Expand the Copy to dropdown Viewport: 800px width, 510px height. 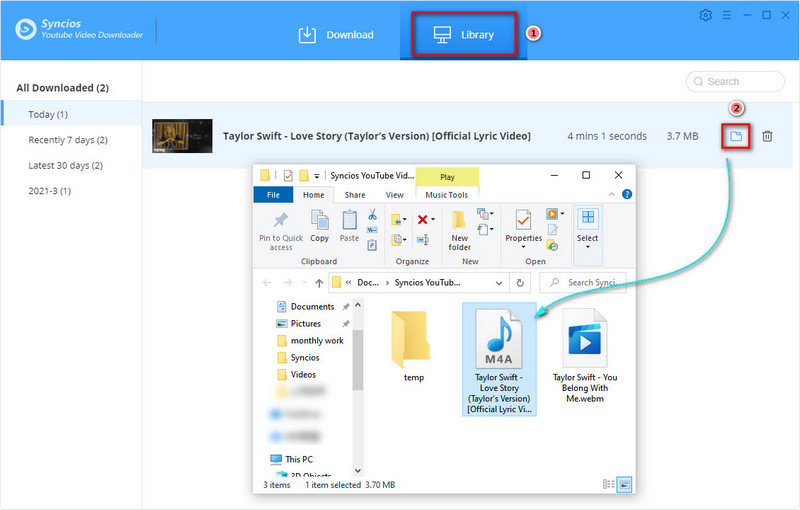(405, 239)
